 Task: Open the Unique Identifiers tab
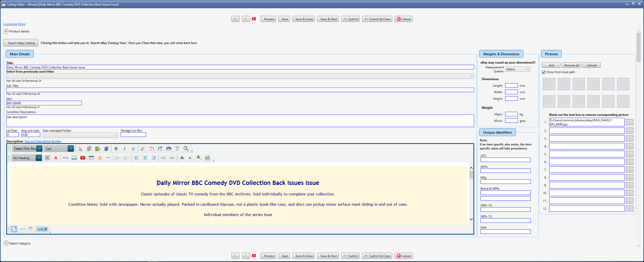coord(497,132)
